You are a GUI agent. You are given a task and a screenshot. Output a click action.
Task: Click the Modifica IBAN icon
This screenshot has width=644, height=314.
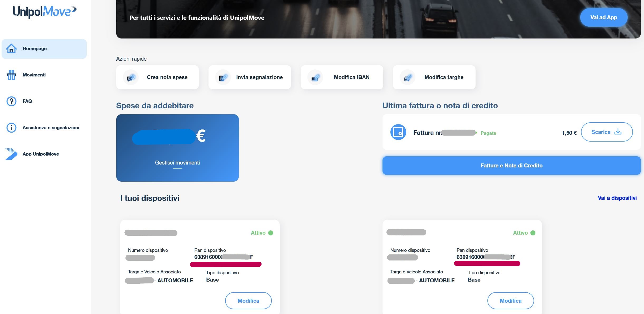pos(315,78)
